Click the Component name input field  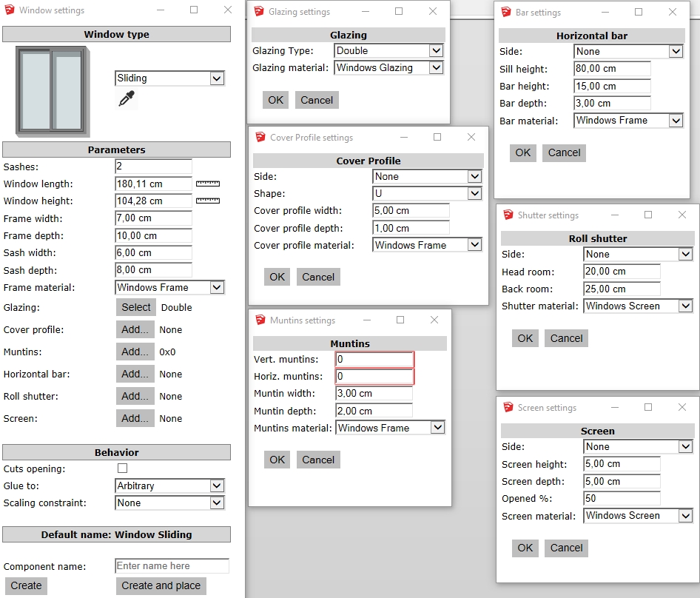[172, 566]
